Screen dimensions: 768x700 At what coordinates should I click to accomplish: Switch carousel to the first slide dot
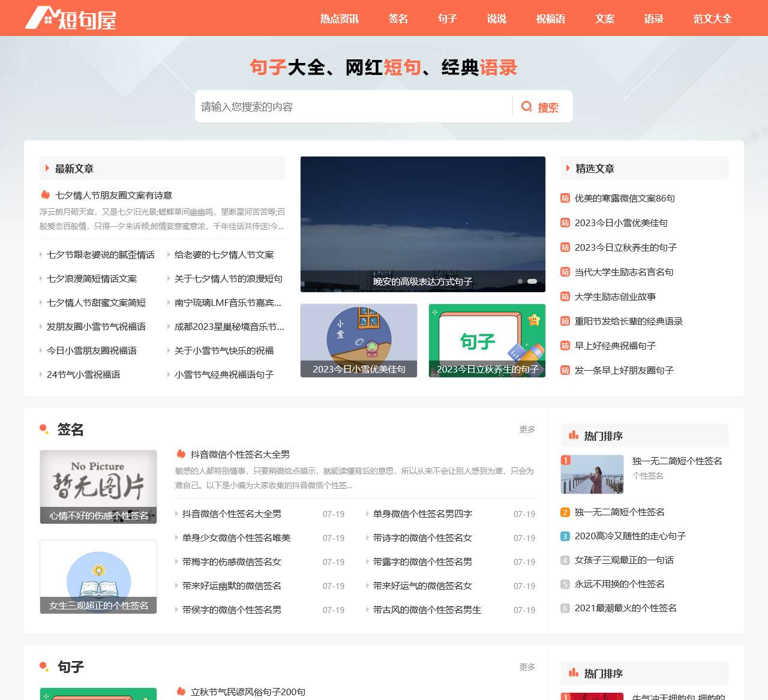(520, 281)
